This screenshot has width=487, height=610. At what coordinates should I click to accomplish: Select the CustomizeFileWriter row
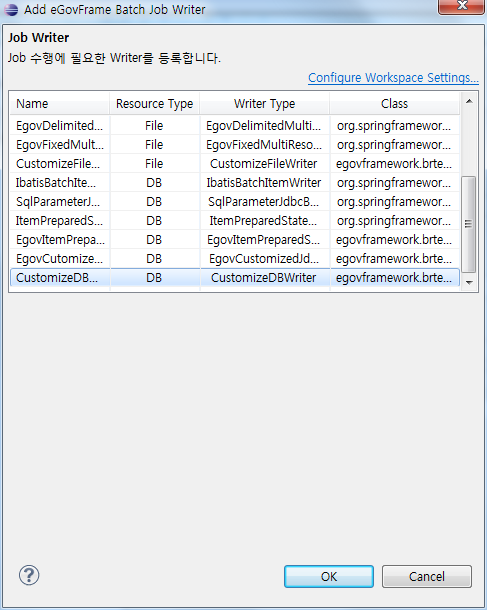(235, 164)
